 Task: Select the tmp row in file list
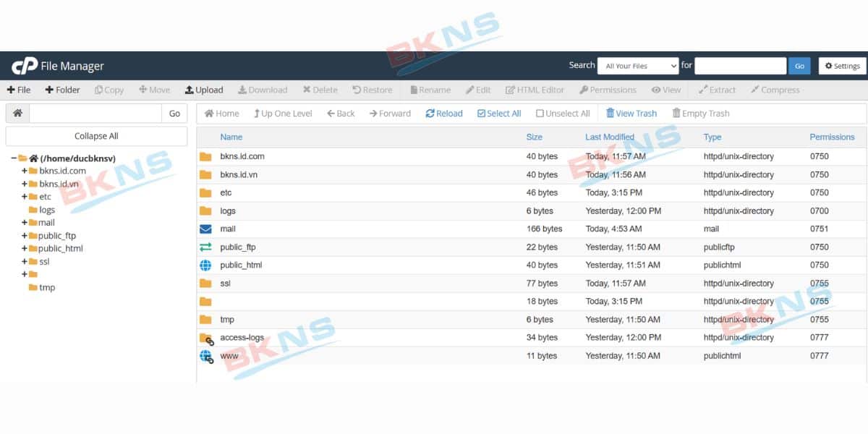pyautogui.click(x=532, y=319)
